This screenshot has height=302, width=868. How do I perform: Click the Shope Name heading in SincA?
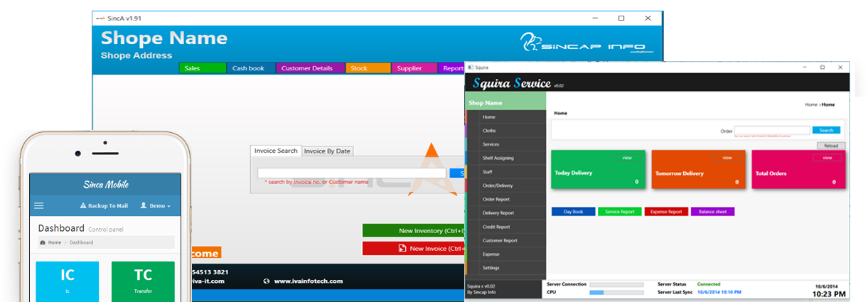pyautogui.click(x=164, y=38)
